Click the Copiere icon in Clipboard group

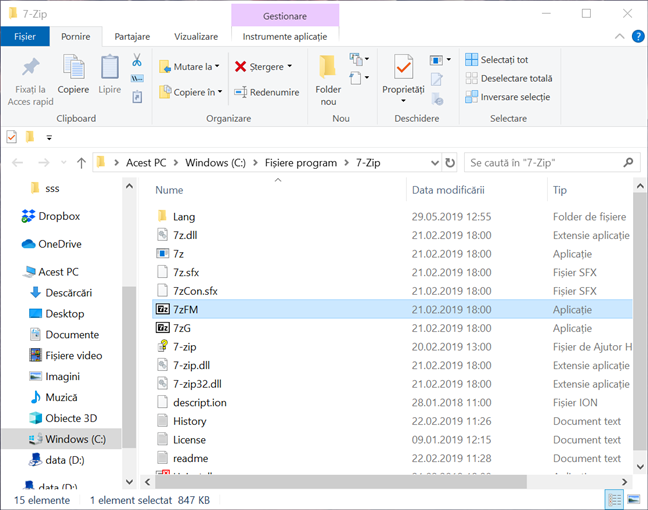click(73, 67)
